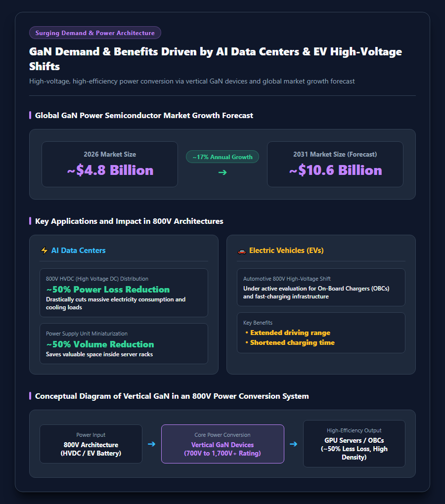Click the 'Power Input' label

(90, 435)
